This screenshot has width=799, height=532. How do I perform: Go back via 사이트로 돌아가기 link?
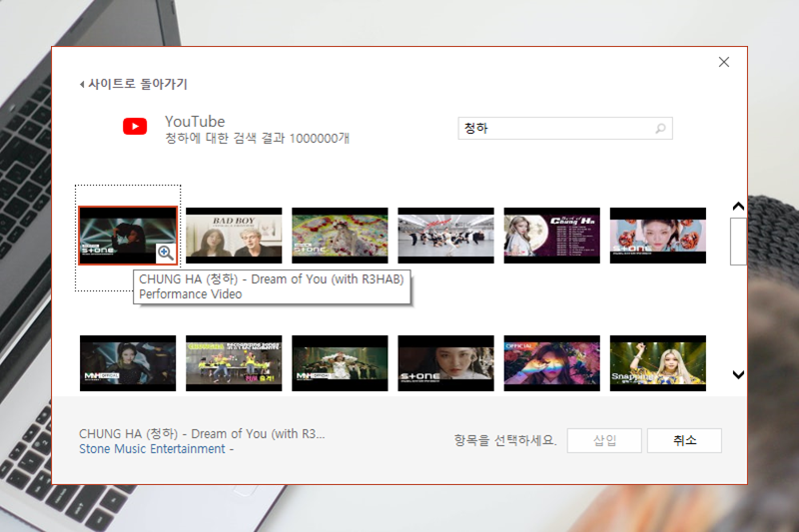click(134, 84)
